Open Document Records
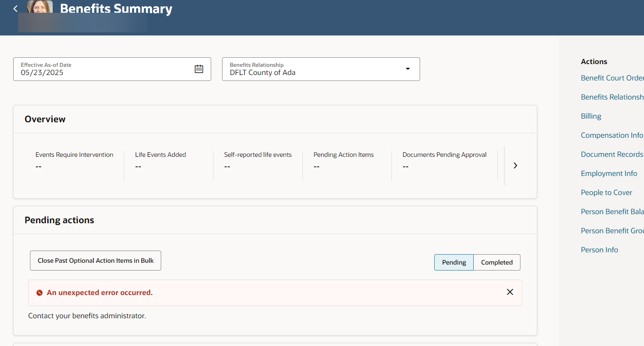 [612, 154]
